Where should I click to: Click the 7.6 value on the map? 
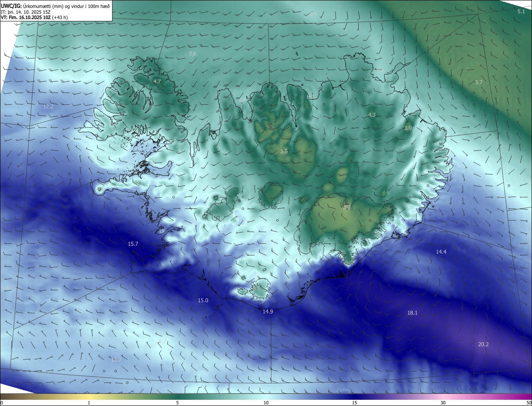[x=192, y=54]
